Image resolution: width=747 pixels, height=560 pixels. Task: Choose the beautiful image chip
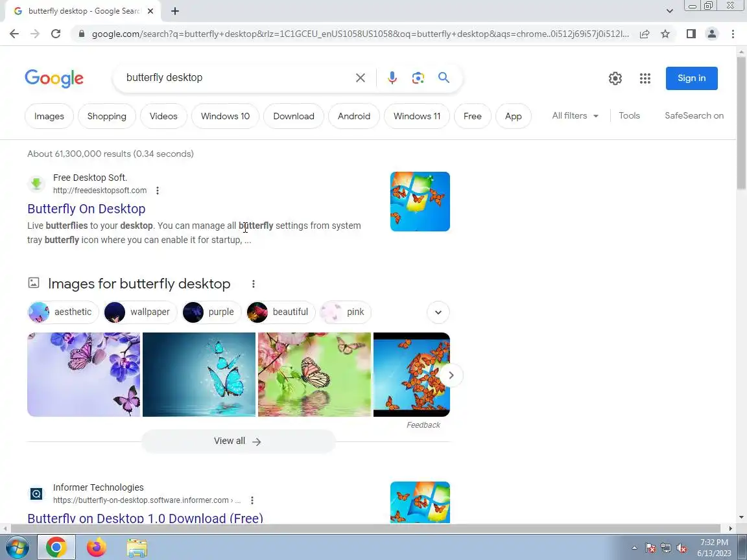coord(281,312)
